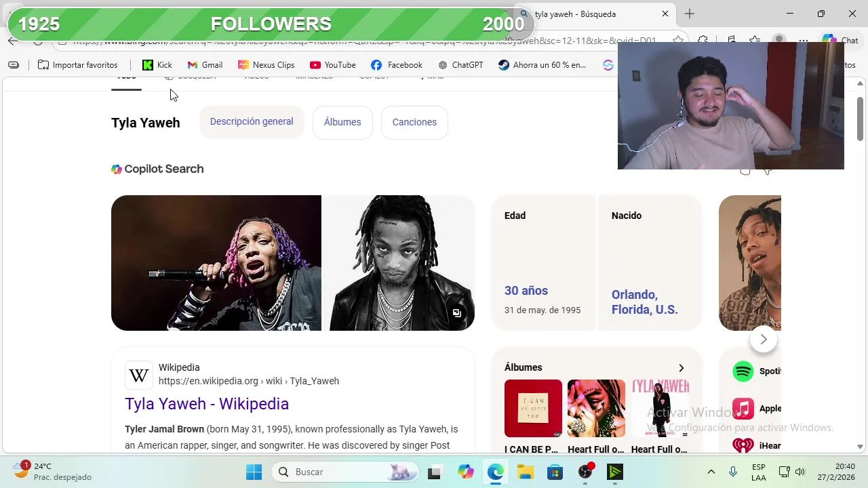Screen dimensions: 868x488
Task: Click the Importar favoritos bookmark
Action: (x=78, y=65)
